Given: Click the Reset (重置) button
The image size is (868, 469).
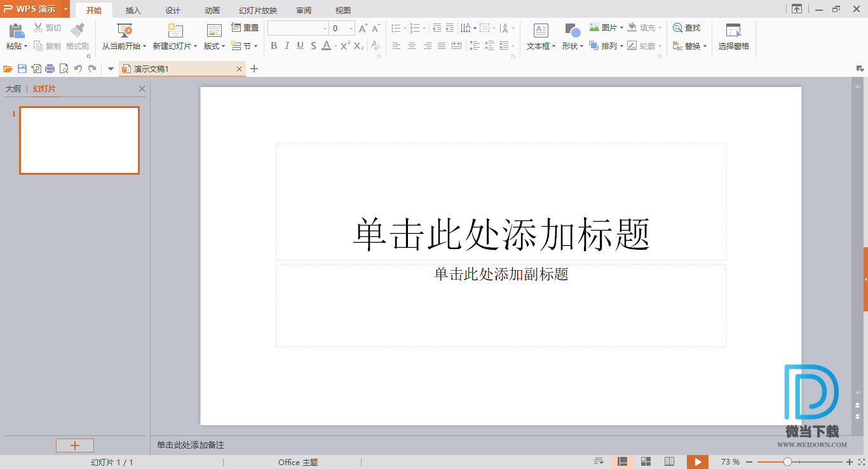Looking at the screenshot, I should [x=245, y=28].
